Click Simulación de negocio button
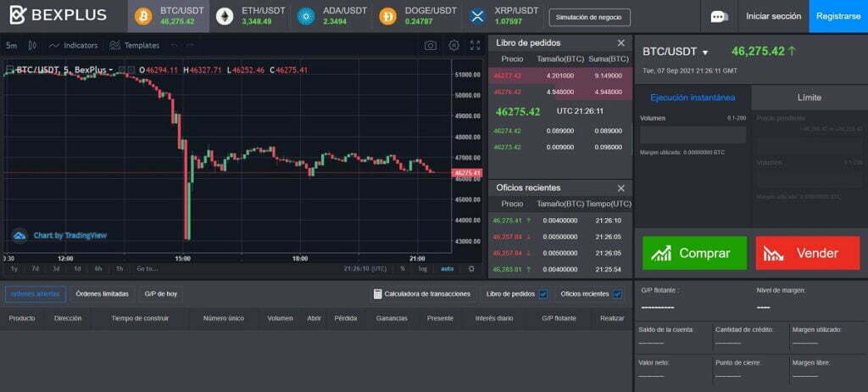The height and width of the screenshot is (392, 868). pos(590,17)
